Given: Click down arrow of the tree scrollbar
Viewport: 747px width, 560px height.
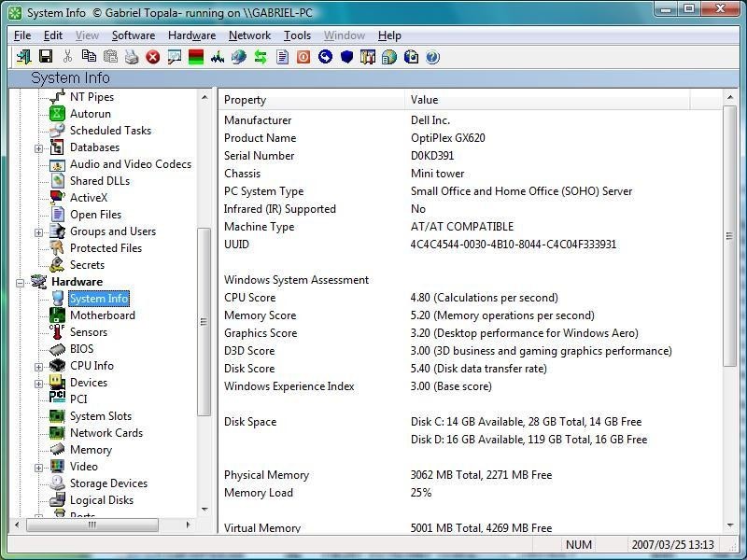Looking at the screenshot, I should pyautogui.click(x=205, y=510).
